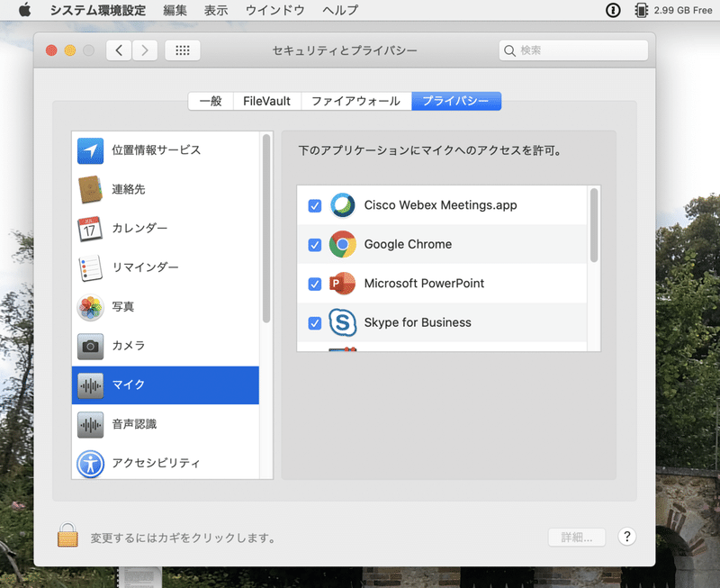Click the Microsoft PowerPoint name text
This screenshot has height=588, width=720.
click(x=424, y=284)
